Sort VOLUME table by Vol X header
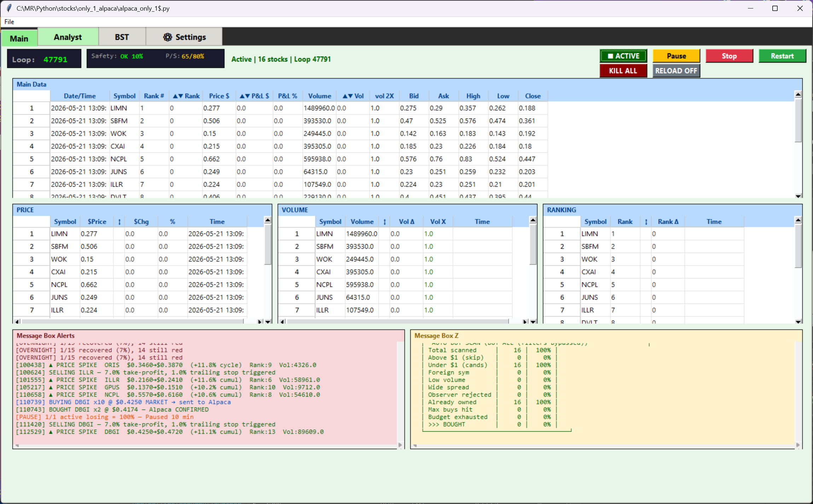813x504 pixels. pyautogui.click(x=437, y=222)
